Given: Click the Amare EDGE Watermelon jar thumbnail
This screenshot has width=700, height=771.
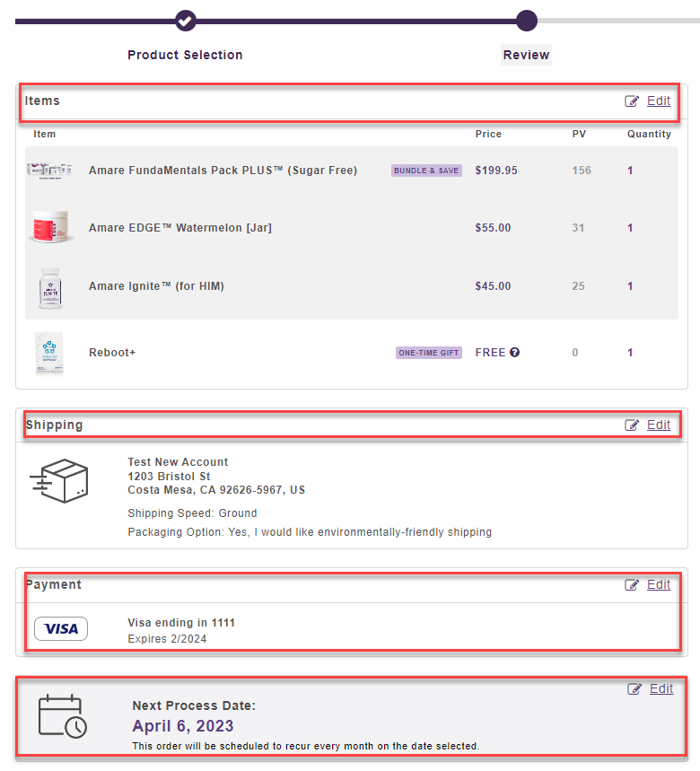Looking at the screenshot, I should click(48, 228).
